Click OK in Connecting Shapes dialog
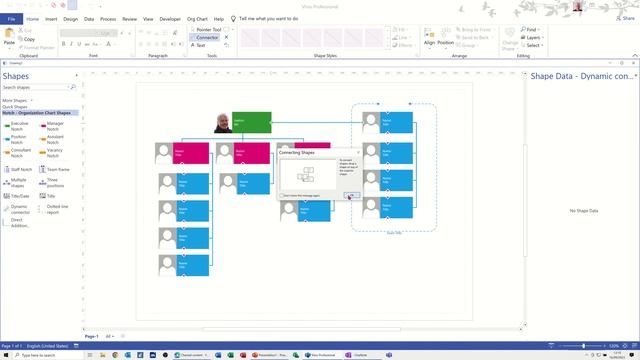 coord(351,196)
